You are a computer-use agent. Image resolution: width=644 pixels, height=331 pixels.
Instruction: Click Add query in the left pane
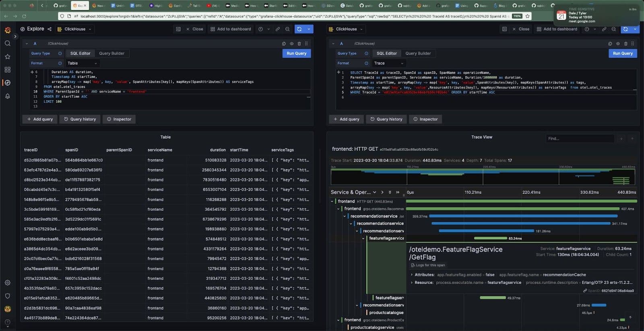coord(40,119)
